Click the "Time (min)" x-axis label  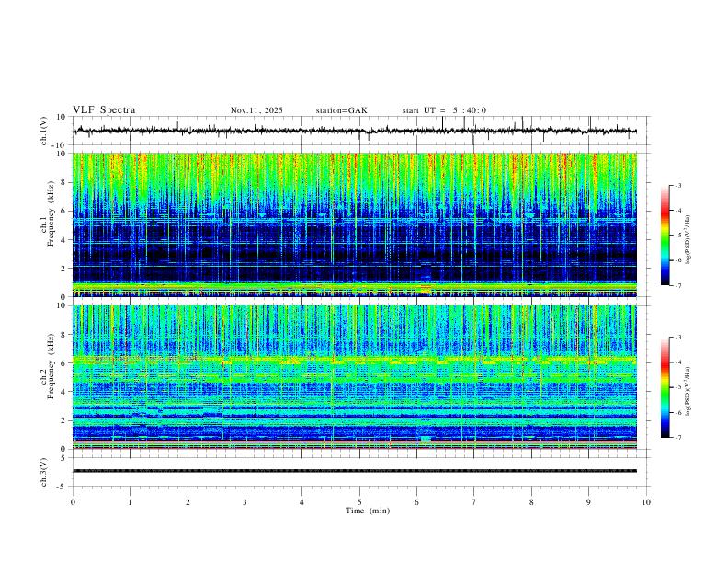click(368, 511)
